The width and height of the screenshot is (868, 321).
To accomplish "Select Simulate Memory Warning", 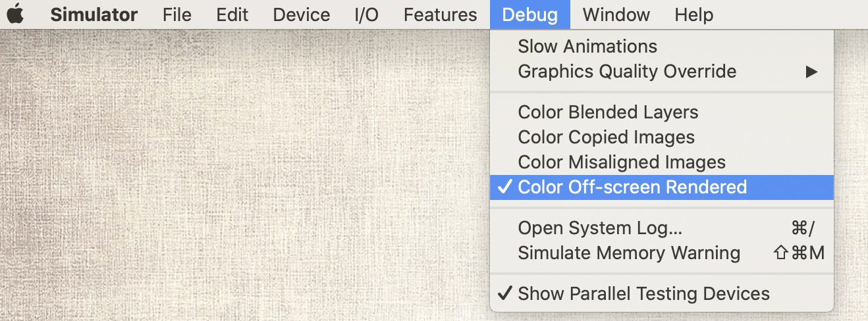I will [x=662, y=253].
